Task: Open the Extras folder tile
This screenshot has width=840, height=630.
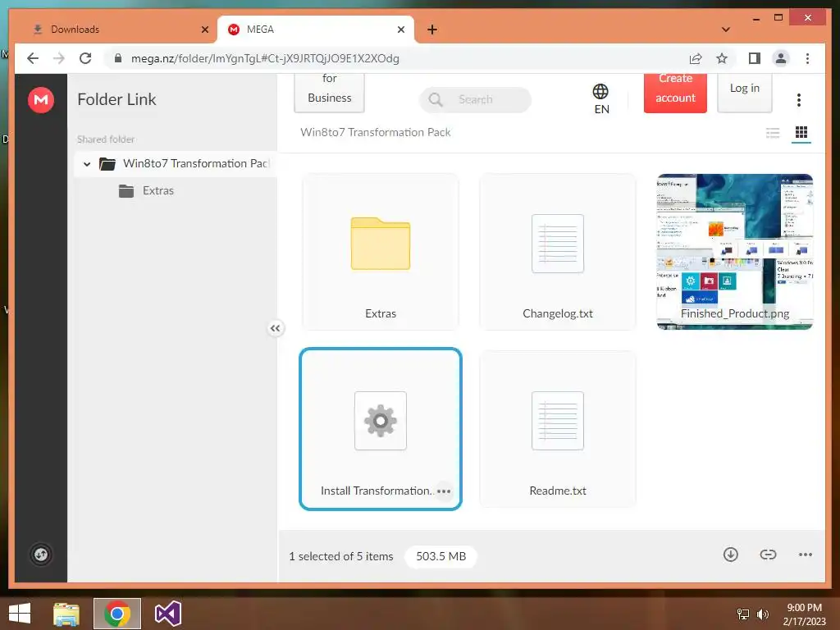Action: click(381, 251)
